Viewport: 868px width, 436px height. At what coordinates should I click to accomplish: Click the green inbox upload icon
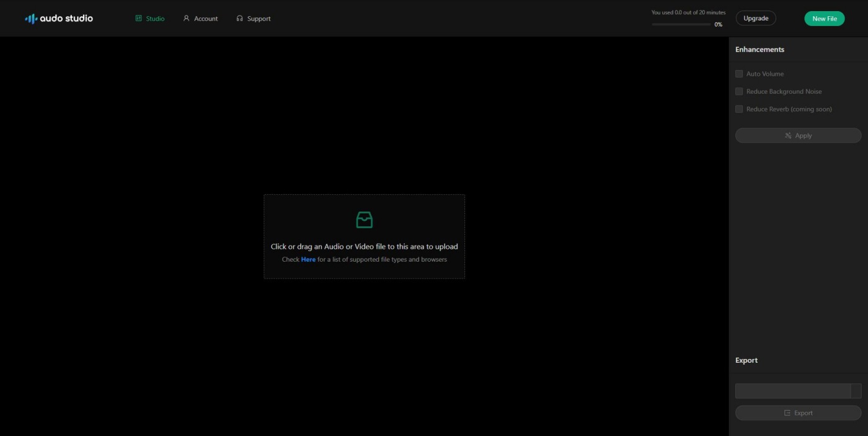click(x=364, y=220)
